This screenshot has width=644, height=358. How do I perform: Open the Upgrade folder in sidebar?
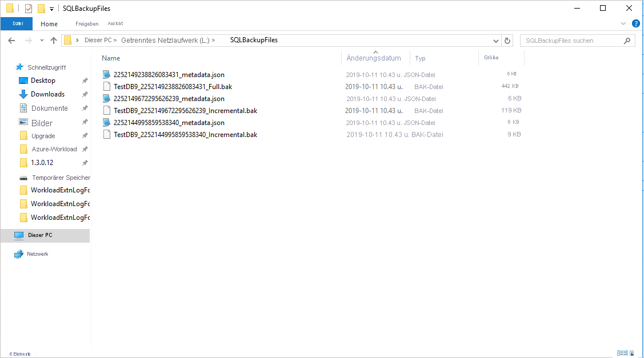43,136
